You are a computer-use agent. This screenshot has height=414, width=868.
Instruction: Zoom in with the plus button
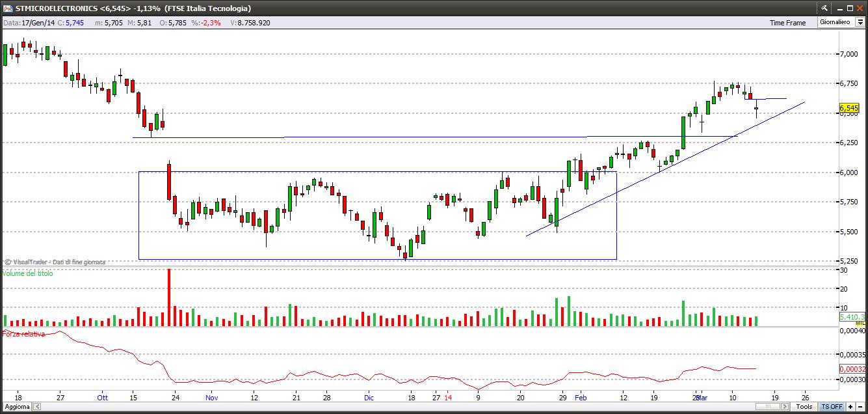(x=850, y=407)
